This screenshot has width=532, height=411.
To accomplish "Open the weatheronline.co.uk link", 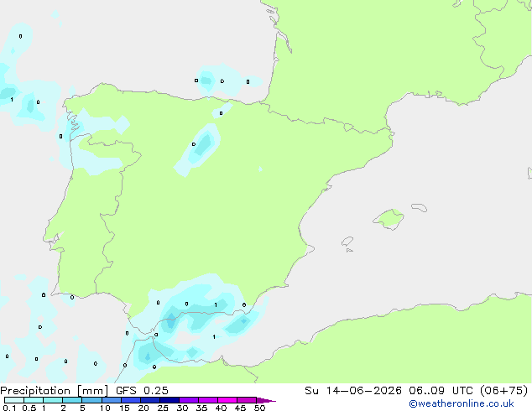I will point(462,403).
